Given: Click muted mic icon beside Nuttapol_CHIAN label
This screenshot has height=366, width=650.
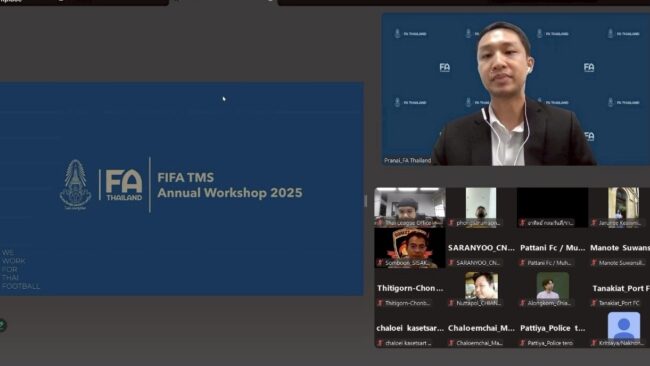Looking at the screenshot, I should click(x=451, y=303).
